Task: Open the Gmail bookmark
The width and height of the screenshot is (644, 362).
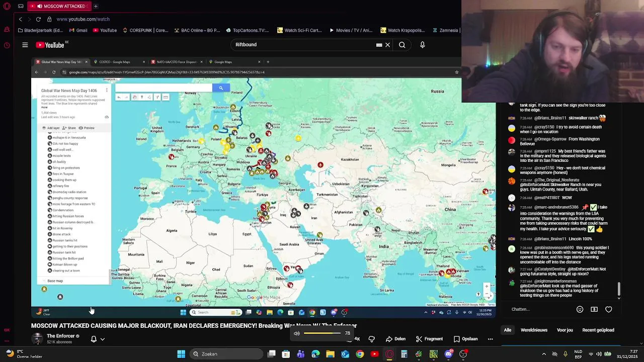Action: pyautogui.click(x=78, y=30)
